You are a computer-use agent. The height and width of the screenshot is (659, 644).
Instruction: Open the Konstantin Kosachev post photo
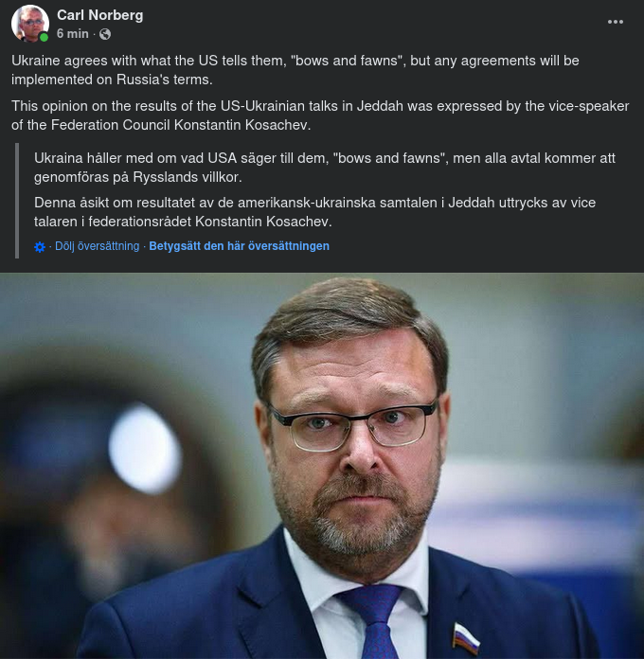pos(322,466)
